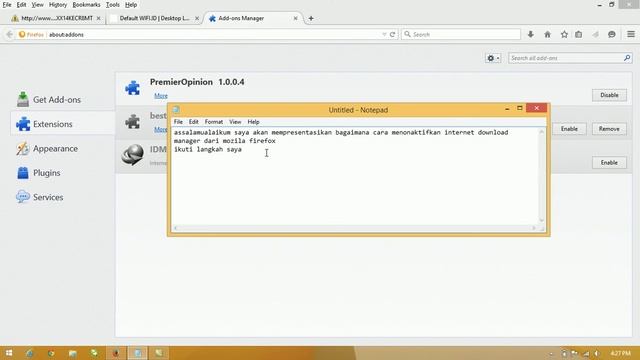Click the browser back arrow
Viewport: 640px width, 360px height.
(9, 35)
